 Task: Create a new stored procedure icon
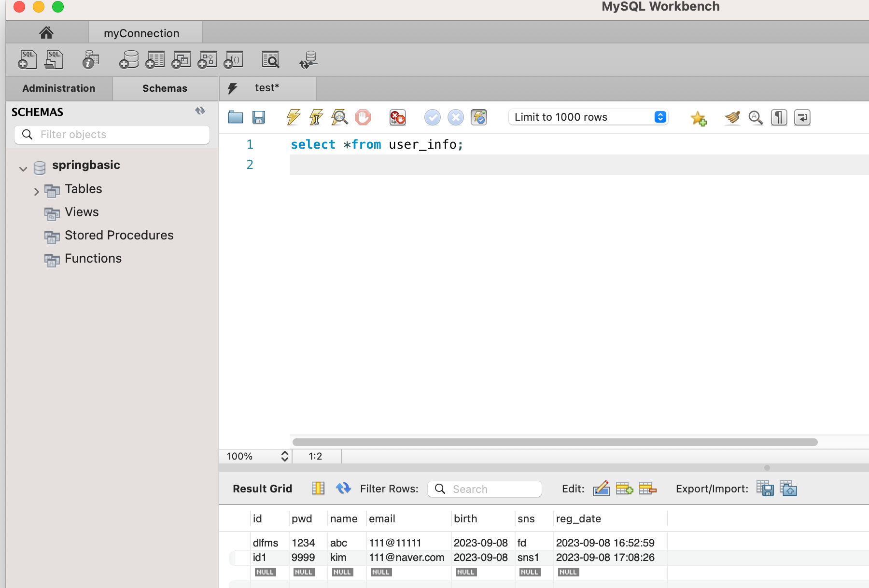tap(207, 59)
